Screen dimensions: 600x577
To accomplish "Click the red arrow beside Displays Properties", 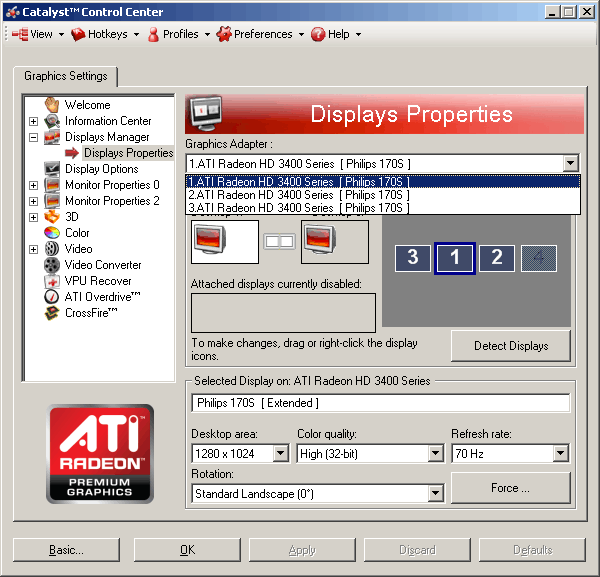I will point(72,153).
